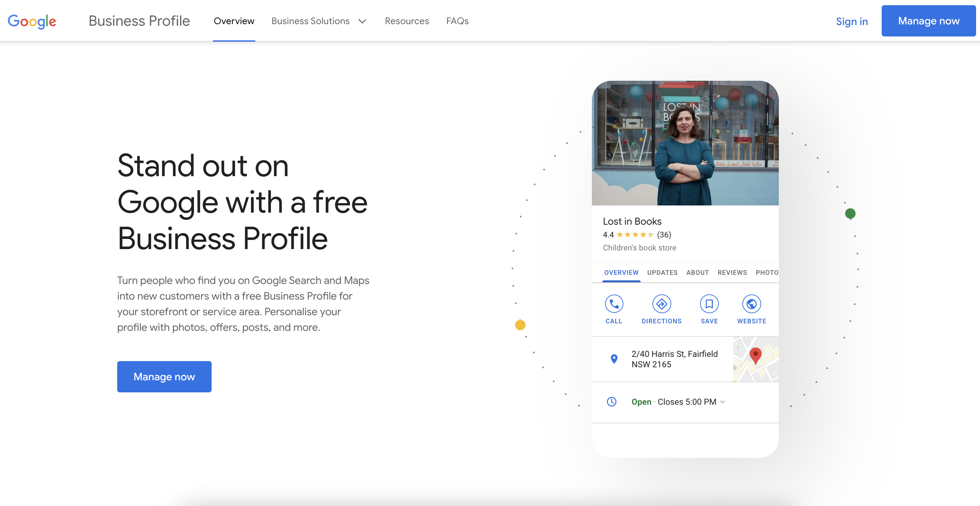The image size is (980, 506).
Task: Select the About tab
Action: click(697, 273)
